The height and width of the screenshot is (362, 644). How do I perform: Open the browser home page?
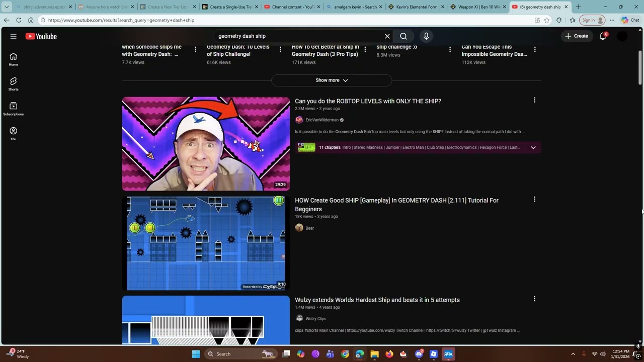pyautogui.click(x=31, y=20)
